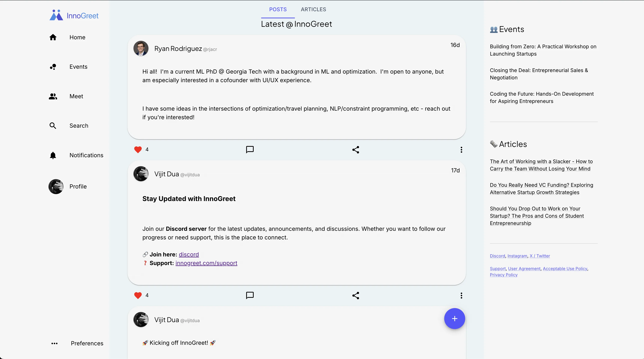The width and height of the screenshot is (644, 359).
Task: Open Ryan Rodriguez's avatar photo
Action: [141, 48]
